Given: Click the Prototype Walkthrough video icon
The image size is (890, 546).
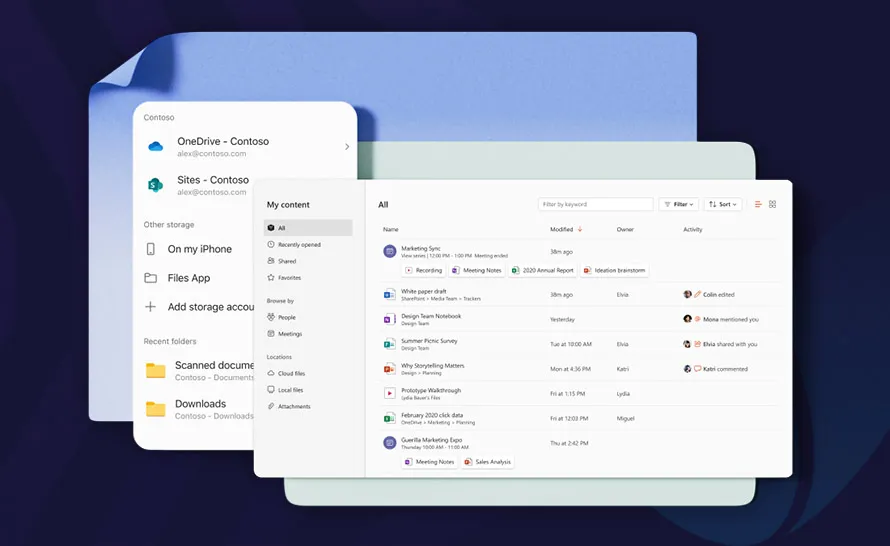Looking at the screenshot, I should [389, 393].
